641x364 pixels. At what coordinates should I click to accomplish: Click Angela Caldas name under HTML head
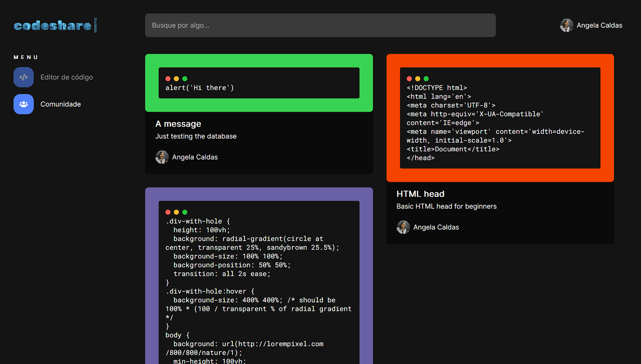(x=436, y=227)
